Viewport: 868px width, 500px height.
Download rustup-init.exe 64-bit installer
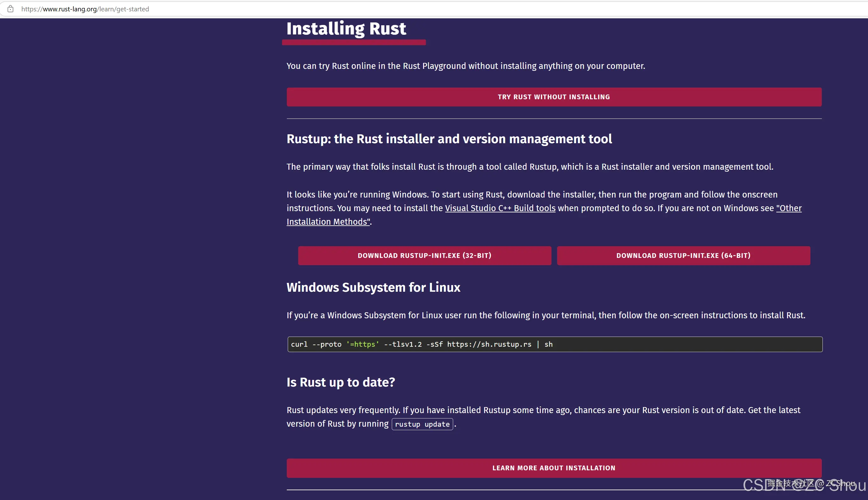coord(683,255)
